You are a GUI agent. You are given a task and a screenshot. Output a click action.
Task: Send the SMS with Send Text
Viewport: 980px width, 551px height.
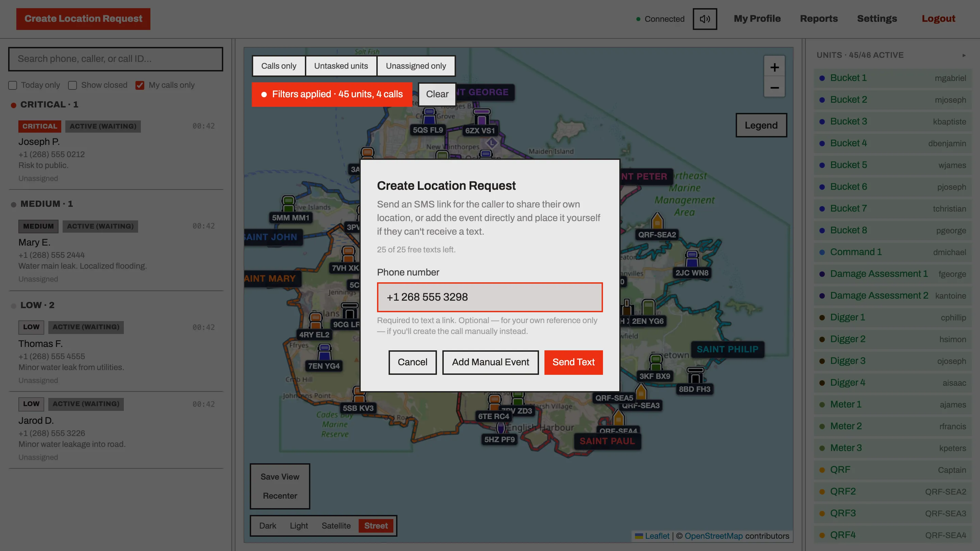[573, 362]
